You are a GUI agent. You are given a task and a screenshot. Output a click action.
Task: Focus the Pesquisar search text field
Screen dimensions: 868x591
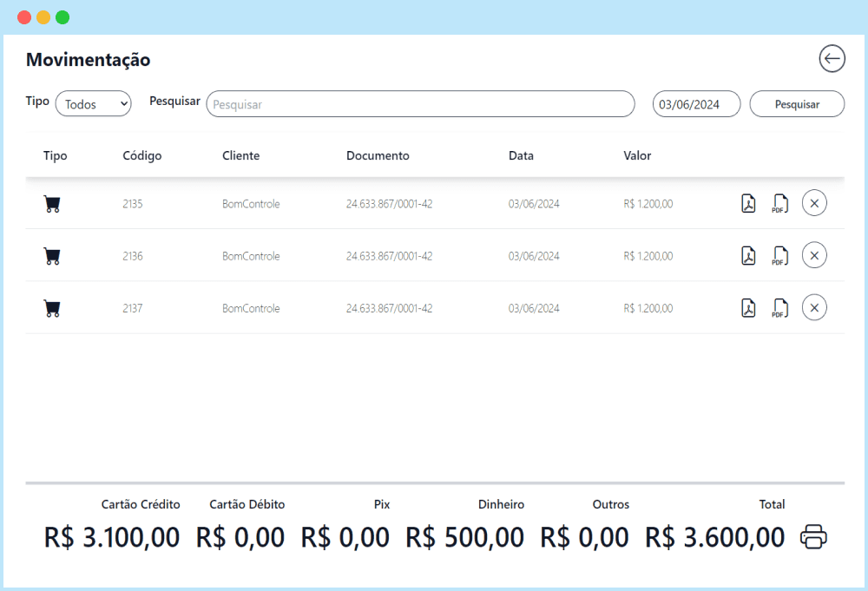pyautogui.click(x=420, y=104)
